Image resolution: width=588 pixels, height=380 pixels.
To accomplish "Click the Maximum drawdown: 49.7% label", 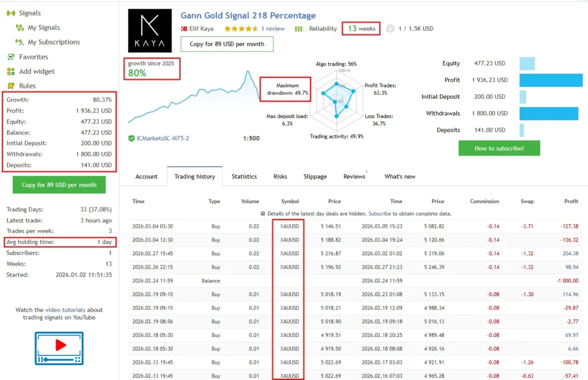I will (287, 89).
